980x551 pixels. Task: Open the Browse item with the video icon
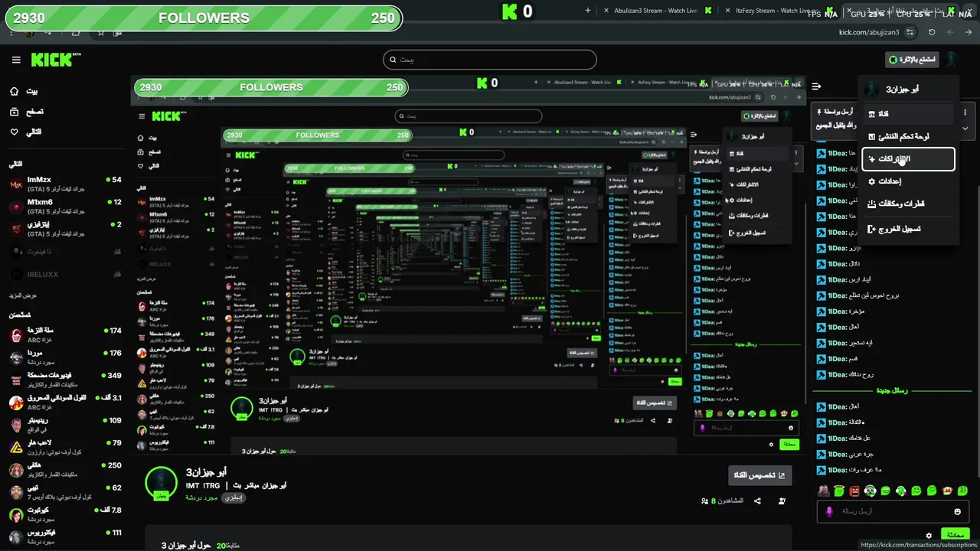[27, 112]
